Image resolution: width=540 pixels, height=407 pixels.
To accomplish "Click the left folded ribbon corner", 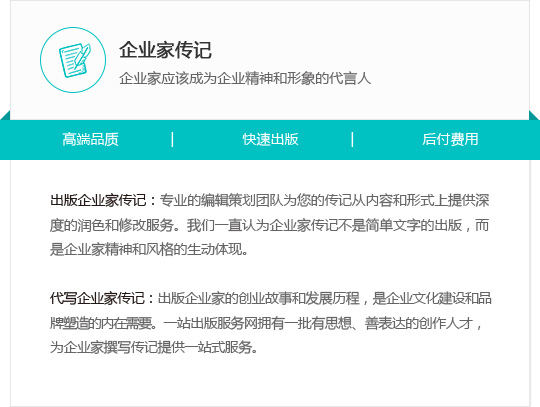I will point(6,115).
